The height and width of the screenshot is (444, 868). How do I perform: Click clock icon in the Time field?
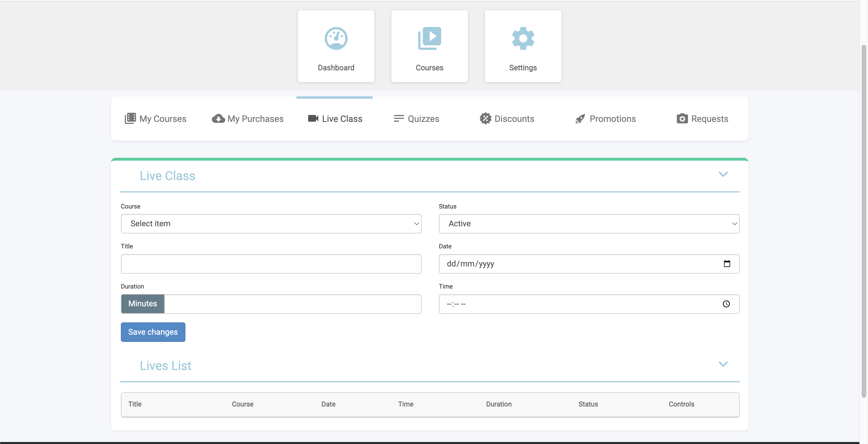point(726,304)
